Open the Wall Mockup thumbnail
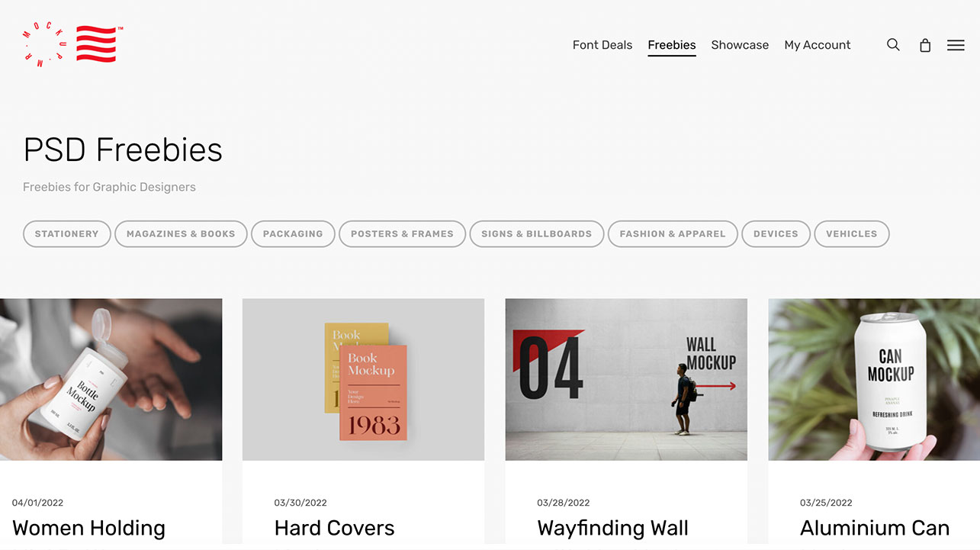 [x=626, y=379]
